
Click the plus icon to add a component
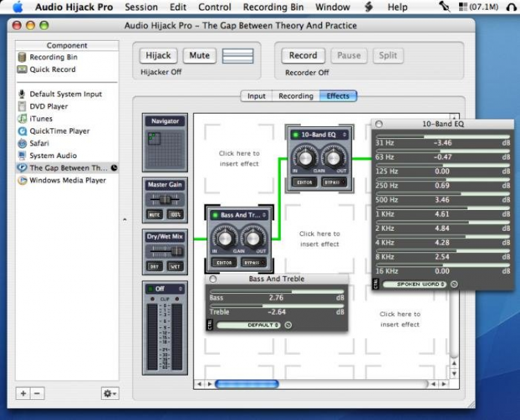(x=23, y=393)
